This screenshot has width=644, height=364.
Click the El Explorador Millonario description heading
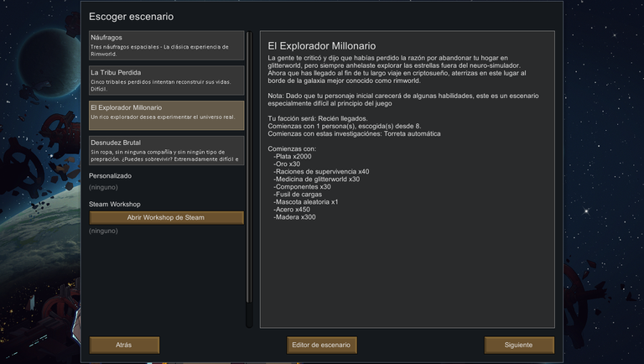pyautogui.click(x=322, y=46)
